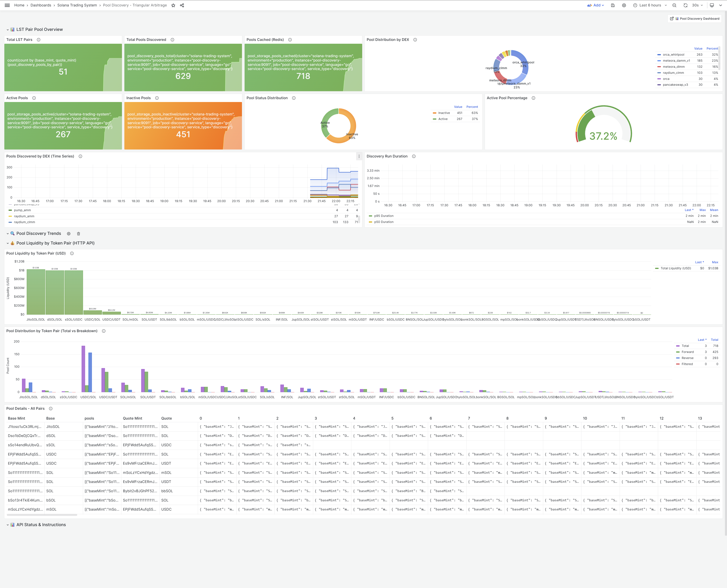727x588 pixels.
Task: Refresh the dashboard data
Action: click(685, 5)
